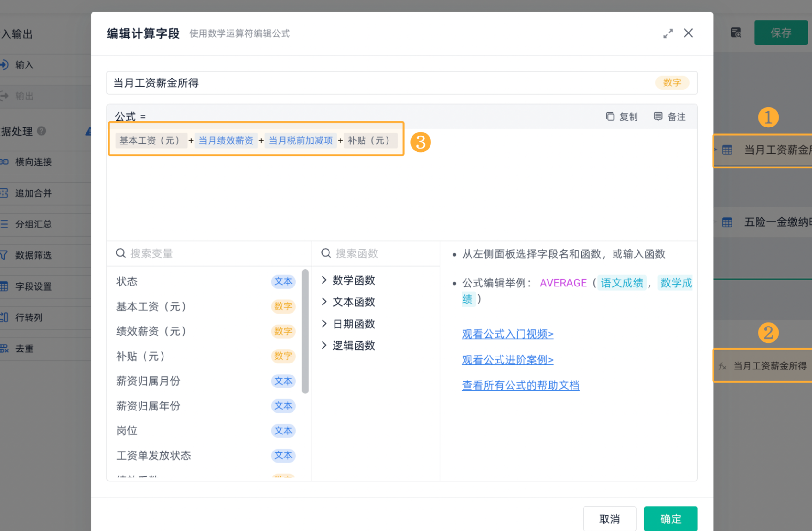Click the expand dialog fullscreen icon
The image size is (812, 531).
pyautogui.click(x=668, y=33)
